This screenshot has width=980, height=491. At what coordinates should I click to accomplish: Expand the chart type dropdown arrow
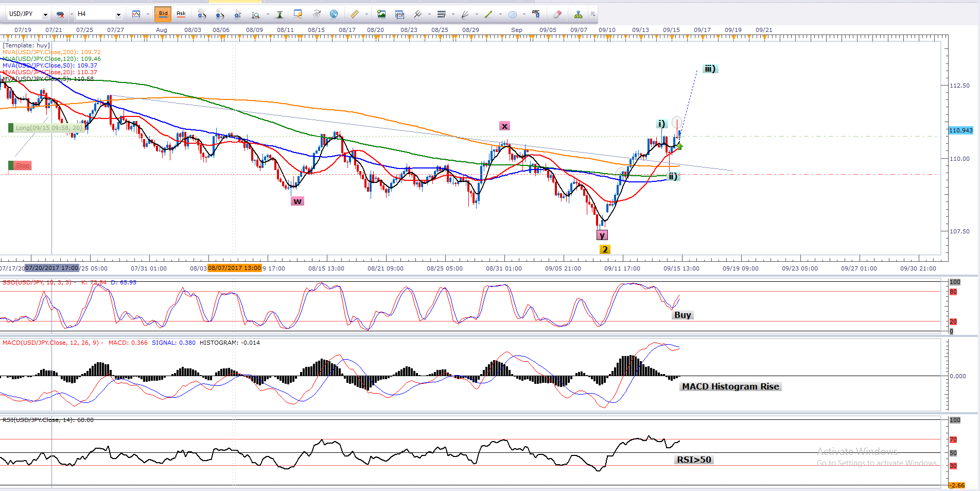click(147, 14)
